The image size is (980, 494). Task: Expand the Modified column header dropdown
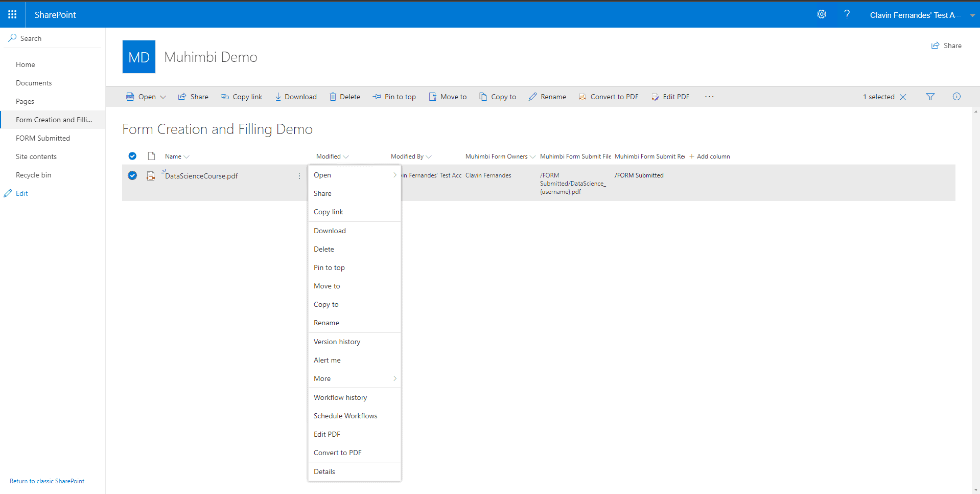[x=346, y=156]
